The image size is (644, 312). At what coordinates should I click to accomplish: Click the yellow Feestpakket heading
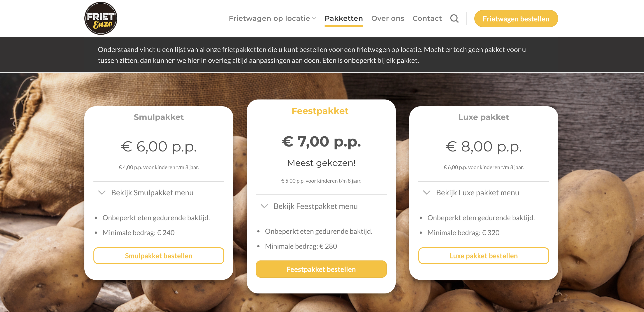(320, 111)
